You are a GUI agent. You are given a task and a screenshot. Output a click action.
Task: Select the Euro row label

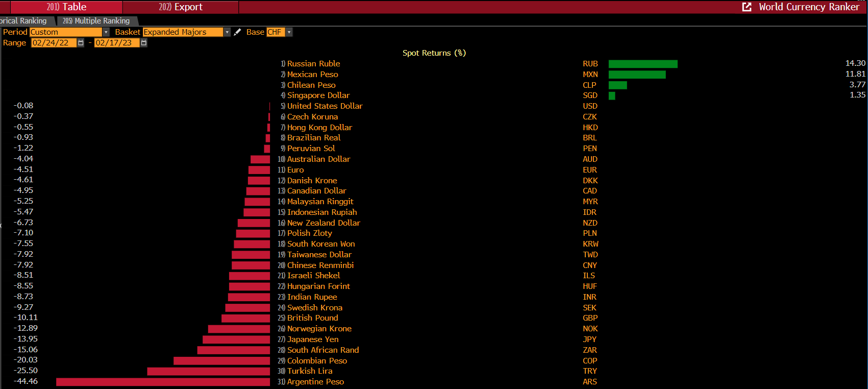click(x=295, y=170)
